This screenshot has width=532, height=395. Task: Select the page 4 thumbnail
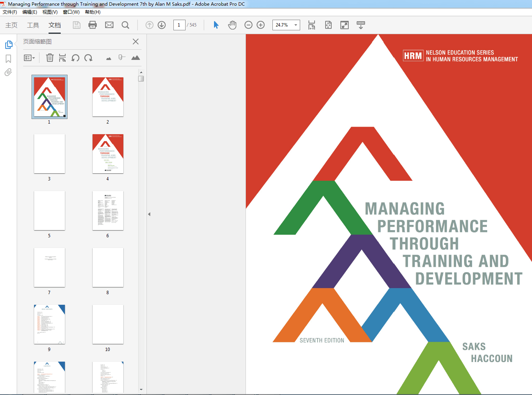[x=107, y=154]
